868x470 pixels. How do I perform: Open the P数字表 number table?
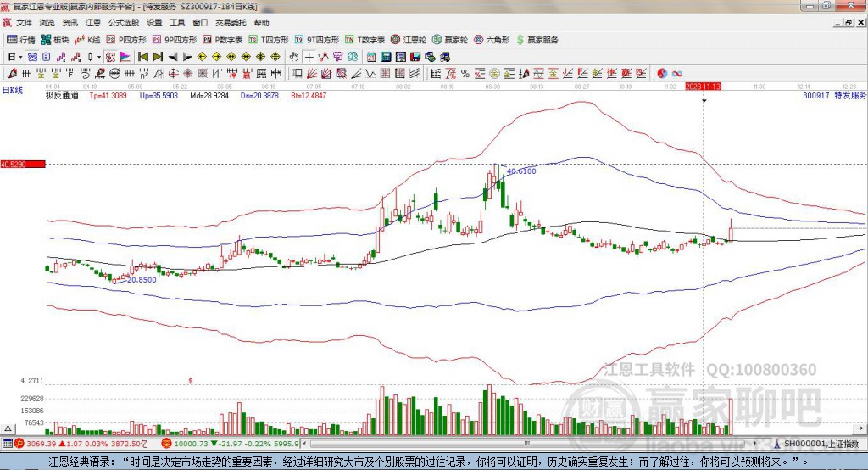[x=223, y=40]
